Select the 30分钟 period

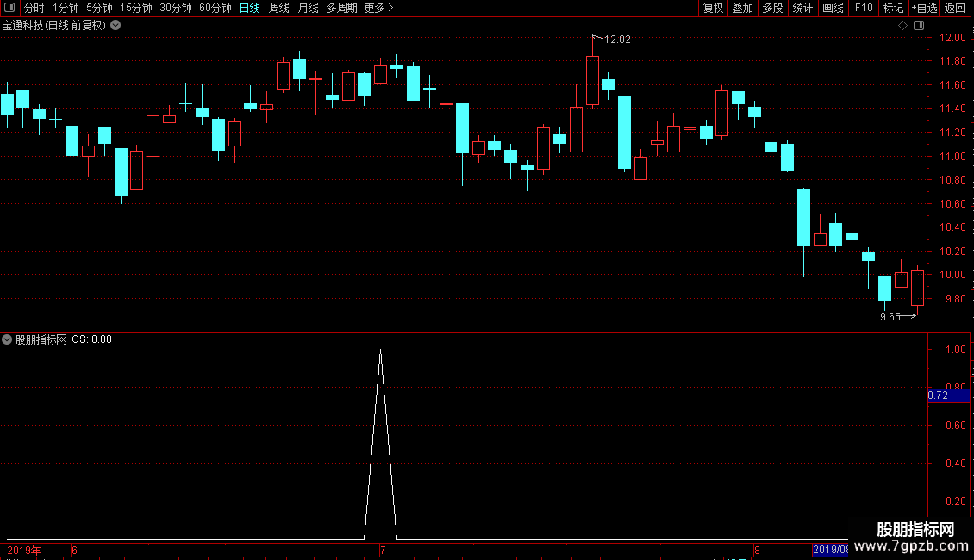coord(176,8)
